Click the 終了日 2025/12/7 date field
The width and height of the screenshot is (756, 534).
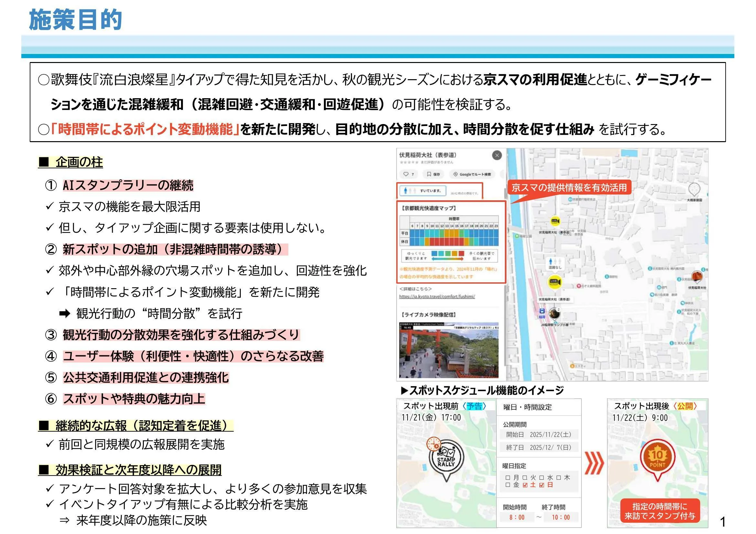point(539,447)
